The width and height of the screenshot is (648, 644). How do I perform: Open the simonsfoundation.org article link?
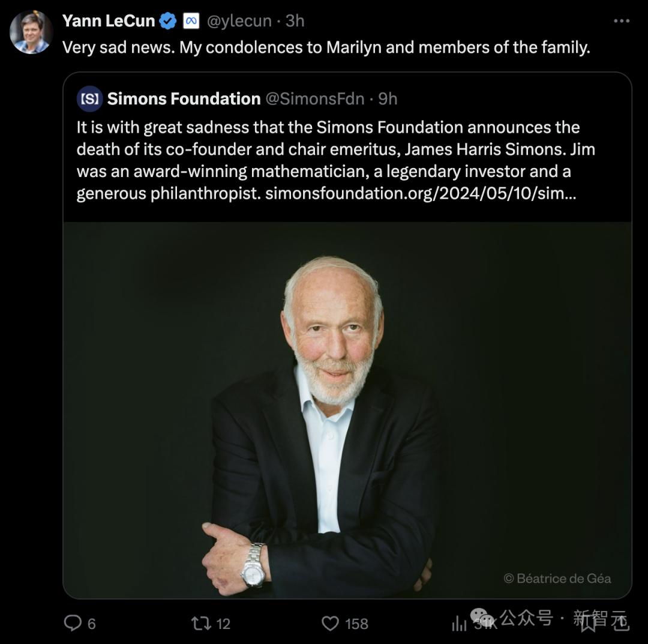pos(420,194)
